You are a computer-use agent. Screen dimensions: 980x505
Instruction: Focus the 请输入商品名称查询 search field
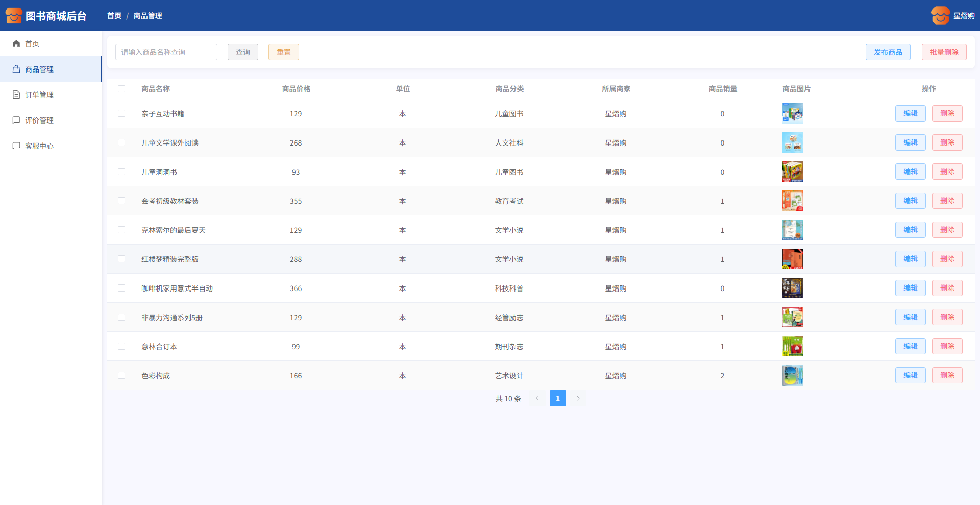[166, 52]
